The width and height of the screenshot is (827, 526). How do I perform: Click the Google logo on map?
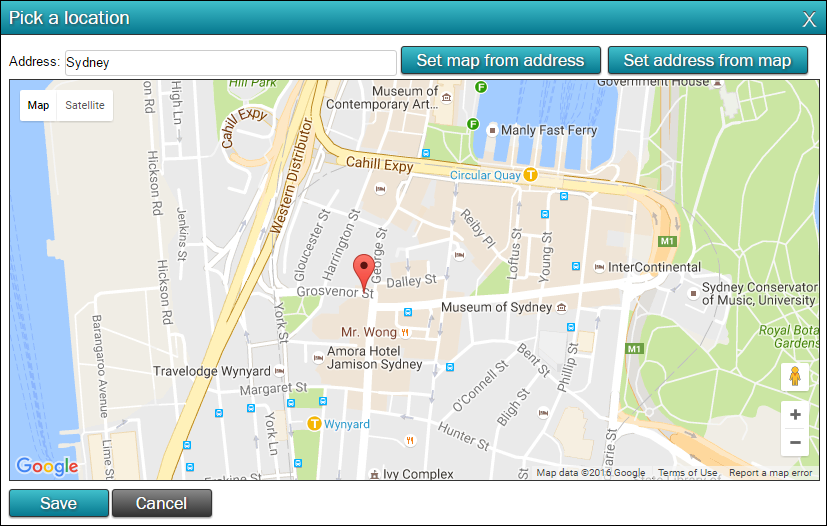tap(47, 466)
